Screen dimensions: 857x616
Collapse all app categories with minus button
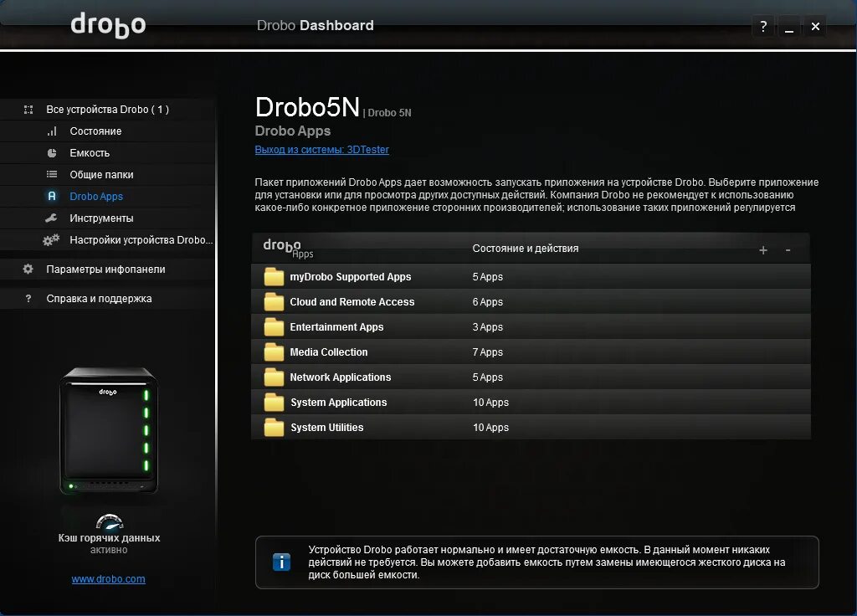pos(788,249)
